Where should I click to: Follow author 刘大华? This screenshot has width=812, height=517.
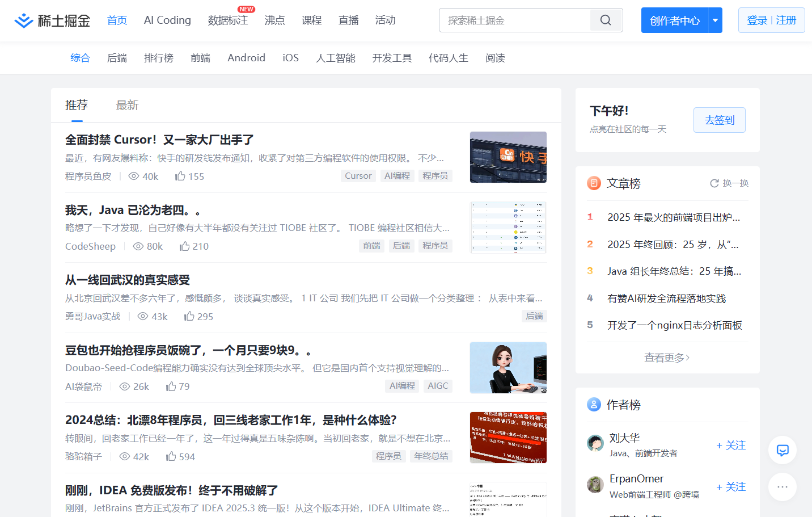tap(731, 445)
